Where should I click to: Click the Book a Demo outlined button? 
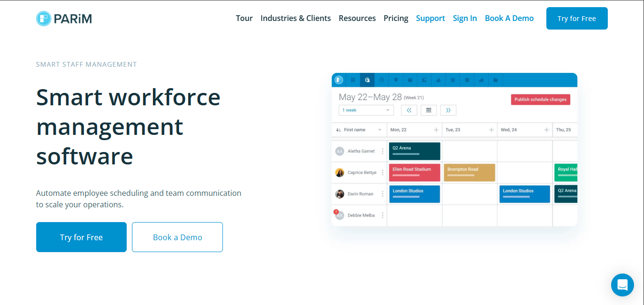click(177, 237)
